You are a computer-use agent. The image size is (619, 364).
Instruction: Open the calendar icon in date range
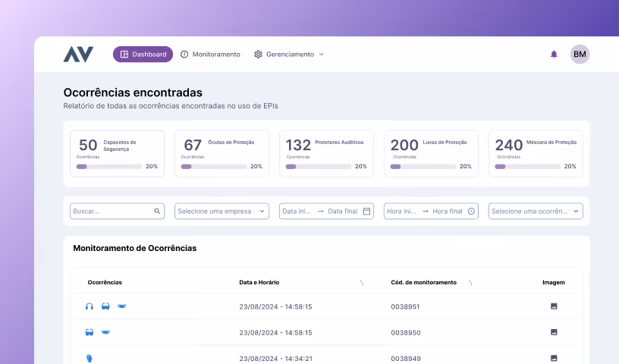click(x=366, y=212)
